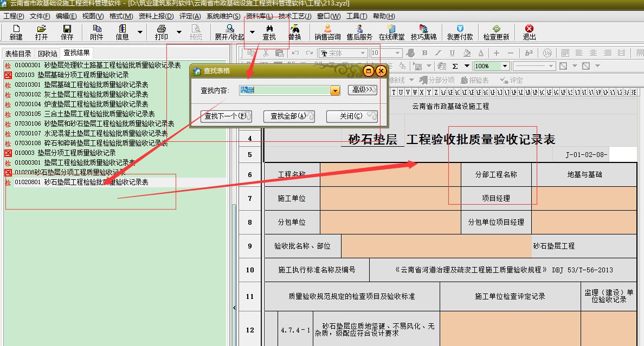Click the 检查更新 check update icon
Screen dimensions: 644x346
coord(496,32)
